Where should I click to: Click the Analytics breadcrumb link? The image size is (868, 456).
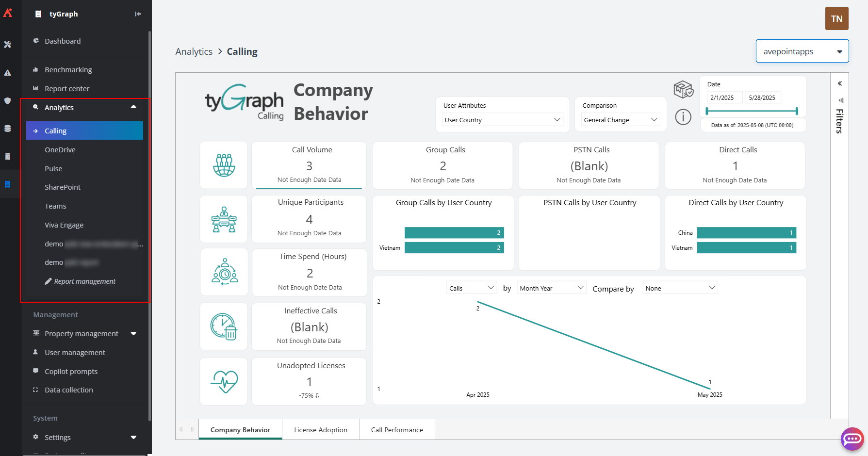[194, 51]
